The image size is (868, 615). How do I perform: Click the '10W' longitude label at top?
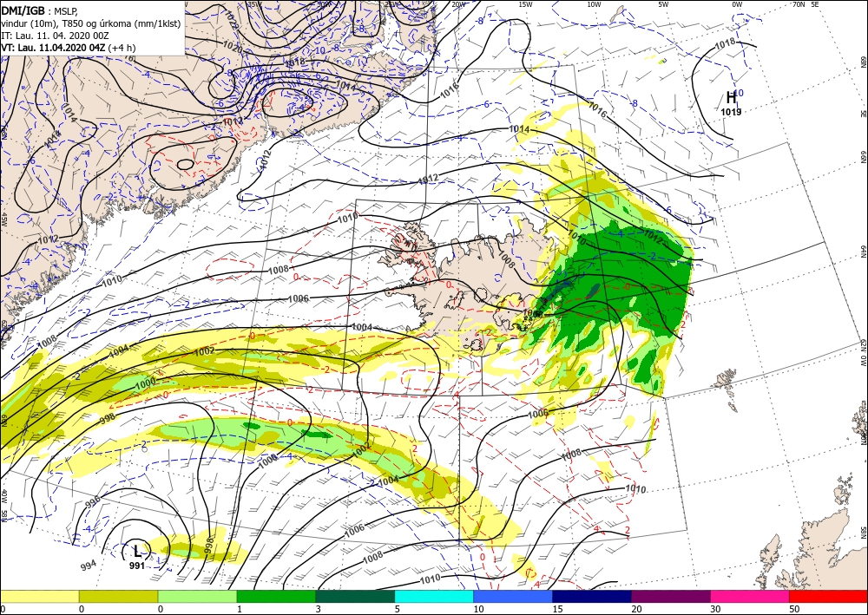594,4
